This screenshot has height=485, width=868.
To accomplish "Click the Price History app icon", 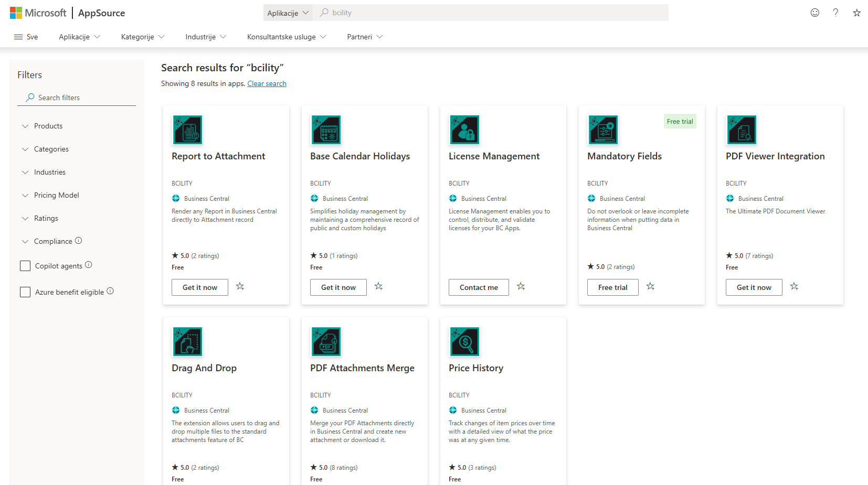I will click(x=464, y=342).
